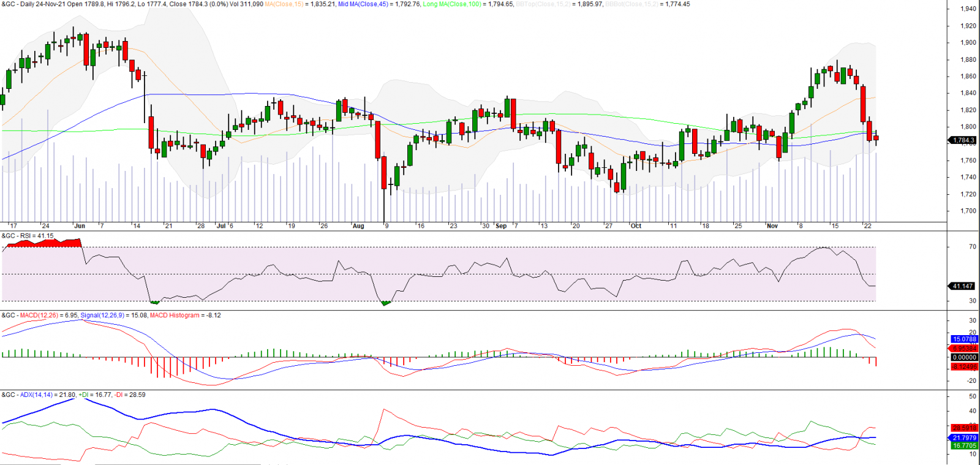980x465 pixels.
Task: Click the 50 level on ADX axis
Action: point(973,396)
